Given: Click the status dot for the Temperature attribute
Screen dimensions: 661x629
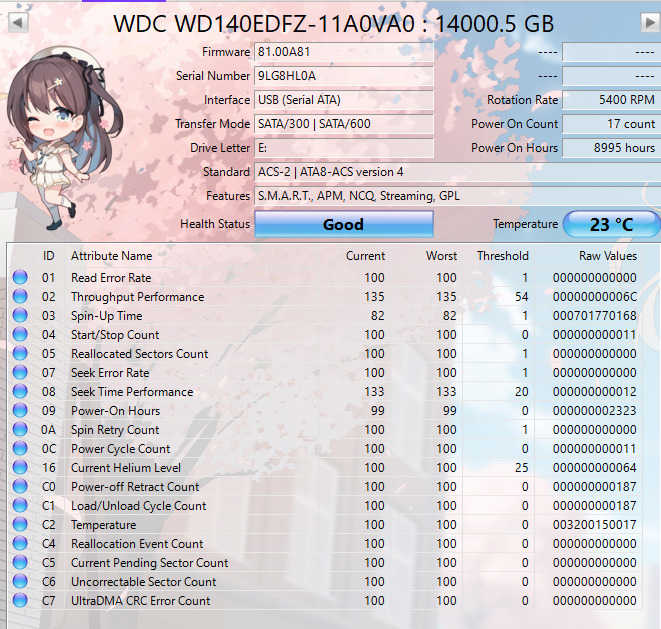Looking at the screenshot, I should tap(20, 524).
